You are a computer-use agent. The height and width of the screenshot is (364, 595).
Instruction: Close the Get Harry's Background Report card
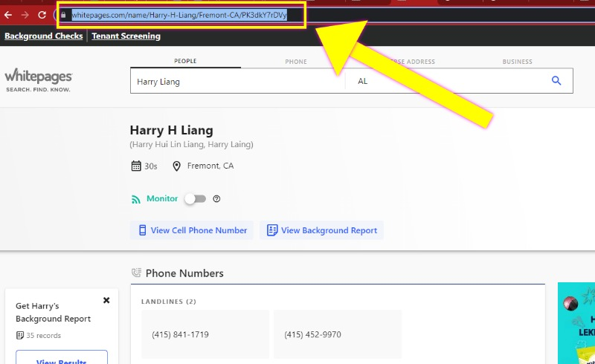pyautogui.click(x=106, y=300)
